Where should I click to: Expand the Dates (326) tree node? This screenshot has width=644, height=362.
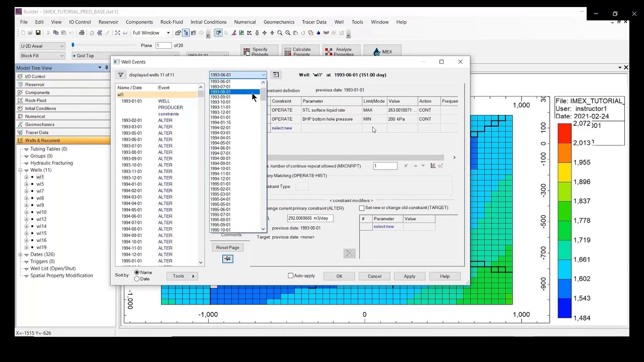(21, 254)
